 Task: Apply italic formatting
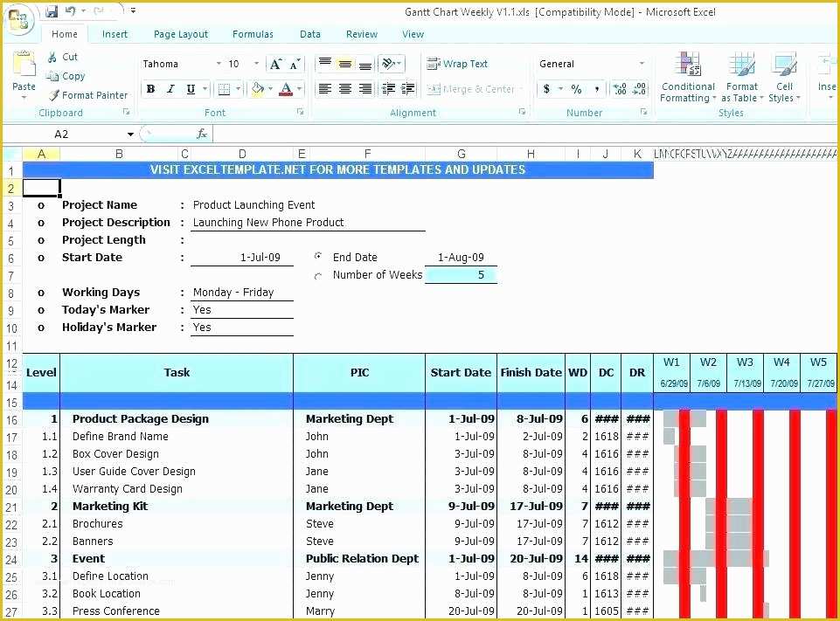click(170, 89)
